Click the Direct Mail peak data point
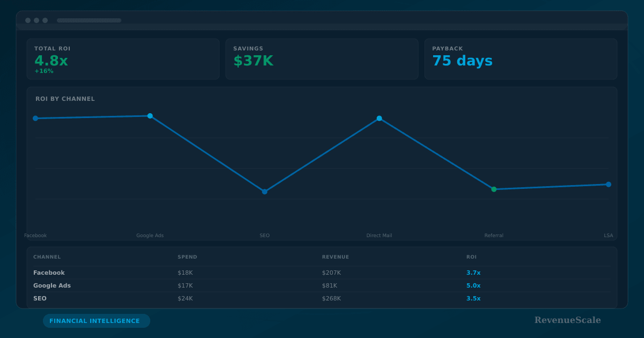The height and width of the screenshot is (338, 644). click(x=379, y=119)
